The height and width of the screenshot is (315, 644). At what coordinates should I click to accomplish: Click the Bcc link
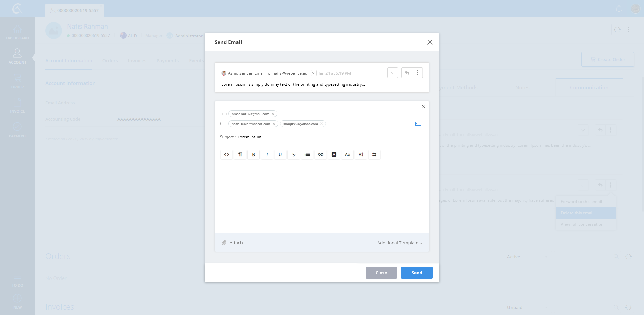[x=418, y=124]
